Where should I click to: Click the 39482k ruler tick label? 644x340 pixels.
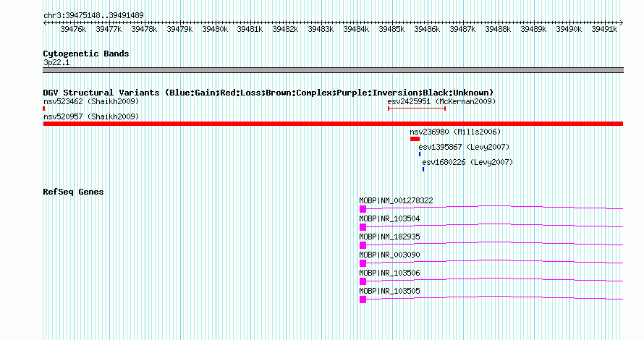point(285,29)
